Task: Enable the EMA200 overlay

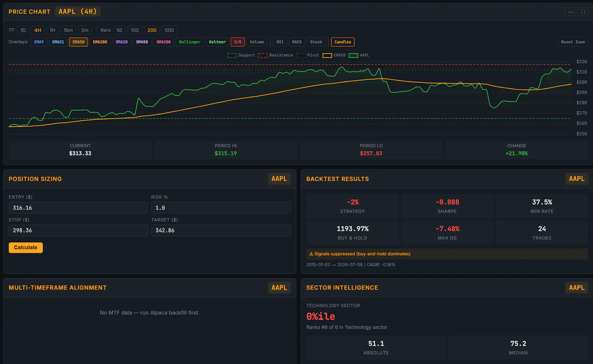Action: click(x=100, y=42)
